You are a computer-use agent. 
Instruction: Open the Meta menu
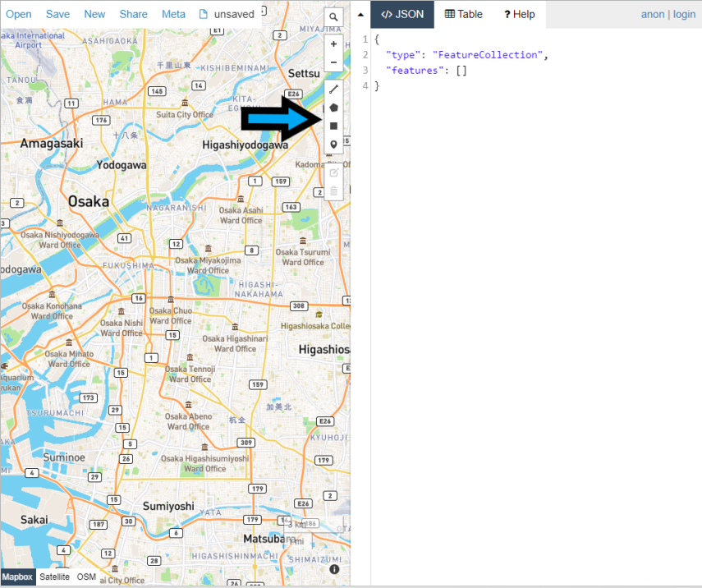[173, 14]
